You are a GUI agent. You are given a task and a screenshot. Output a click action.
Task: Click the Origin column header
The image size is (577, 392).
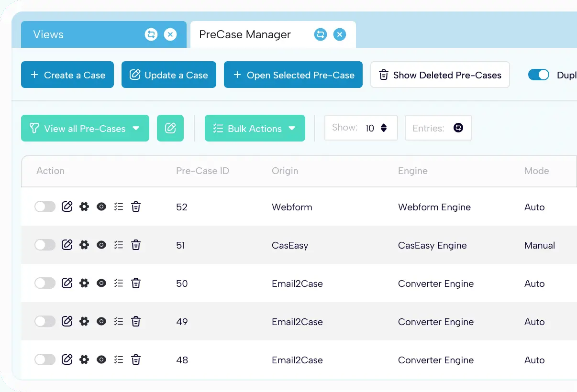285,171
